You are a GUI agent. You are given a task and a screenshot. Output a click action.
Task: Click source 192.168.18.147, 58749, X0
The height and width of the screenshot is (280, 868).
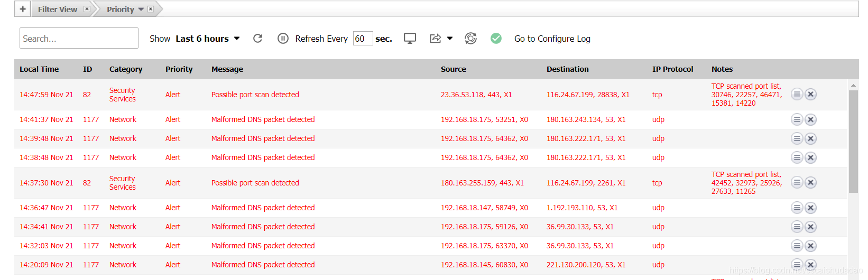point(484,208)
